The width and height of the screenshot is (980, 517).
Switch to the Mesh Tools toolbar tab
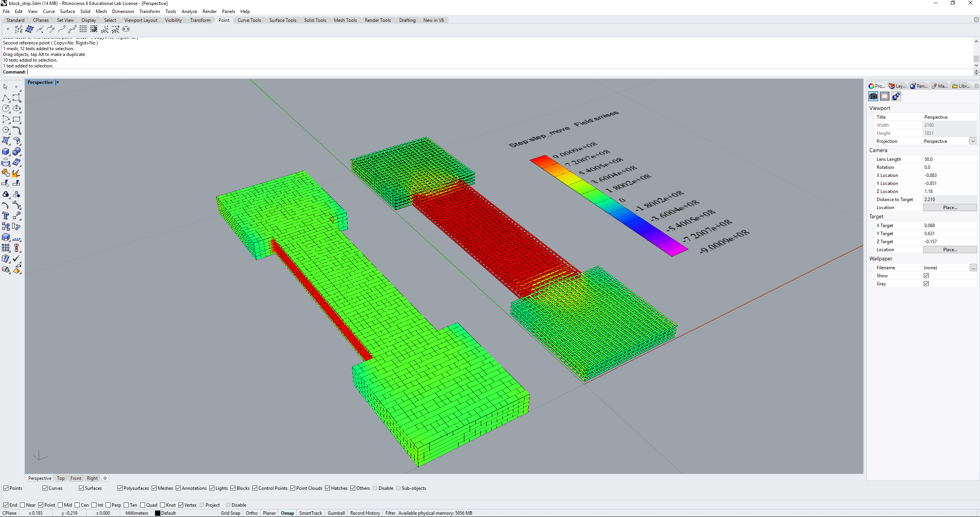click(345, 20)
